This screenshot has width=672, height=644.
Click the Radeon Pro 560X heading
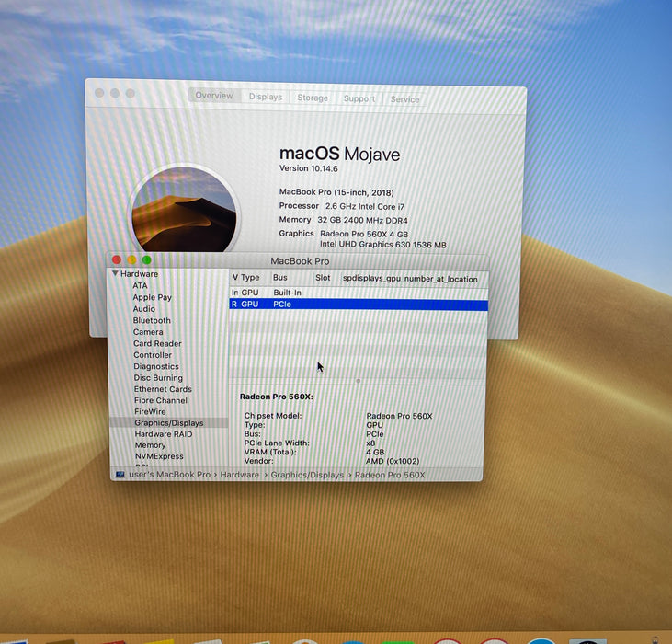point(277,397)
